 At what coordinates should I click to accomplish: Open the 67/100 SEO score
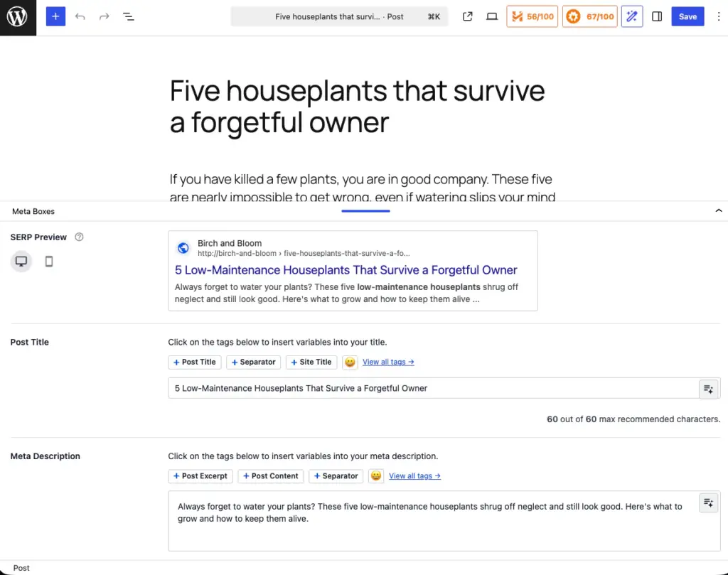point(589,17)
